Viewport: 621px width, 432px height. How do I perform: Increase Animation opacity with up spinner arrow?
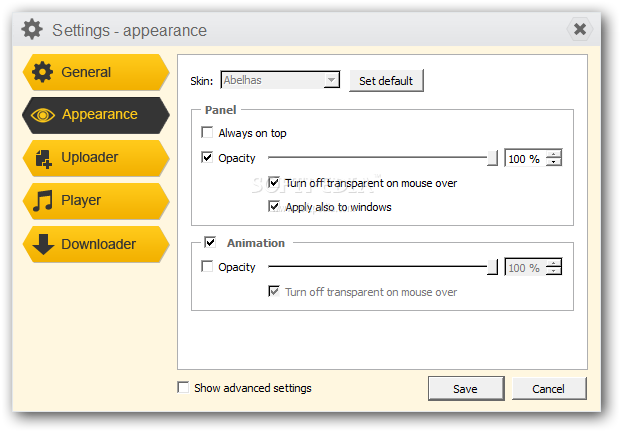tap(554, 263)
